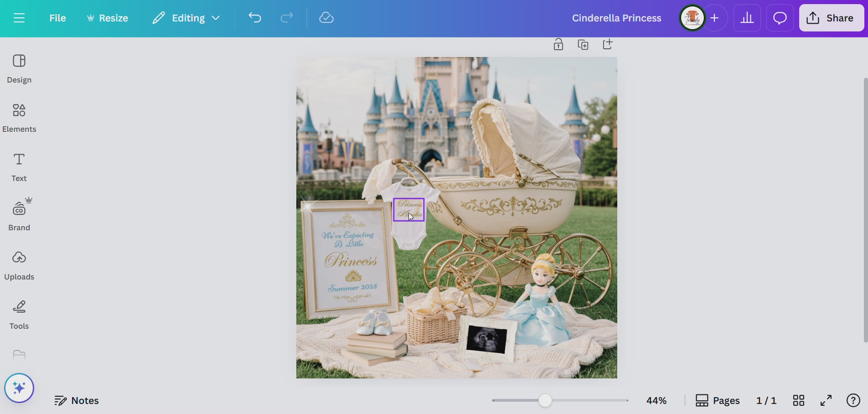Screen dimensions: 868x414
Task: Open the comments speech bubble
Action: [780, 18]
